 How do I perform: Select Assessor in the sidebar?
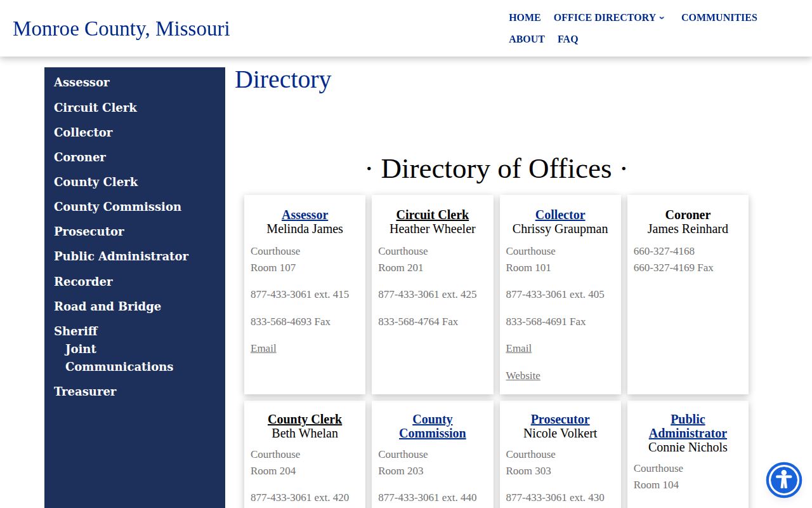point(82,82)
